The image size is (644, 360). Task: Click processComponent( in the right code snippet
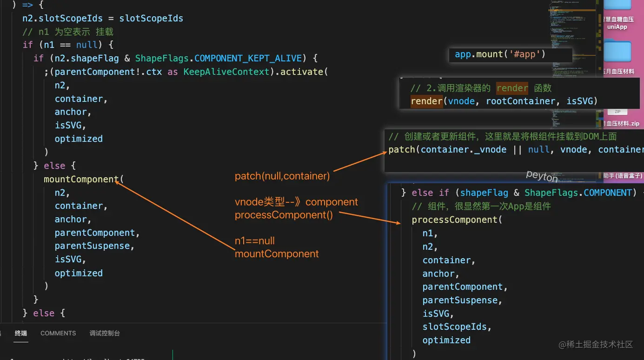point(457,220)
